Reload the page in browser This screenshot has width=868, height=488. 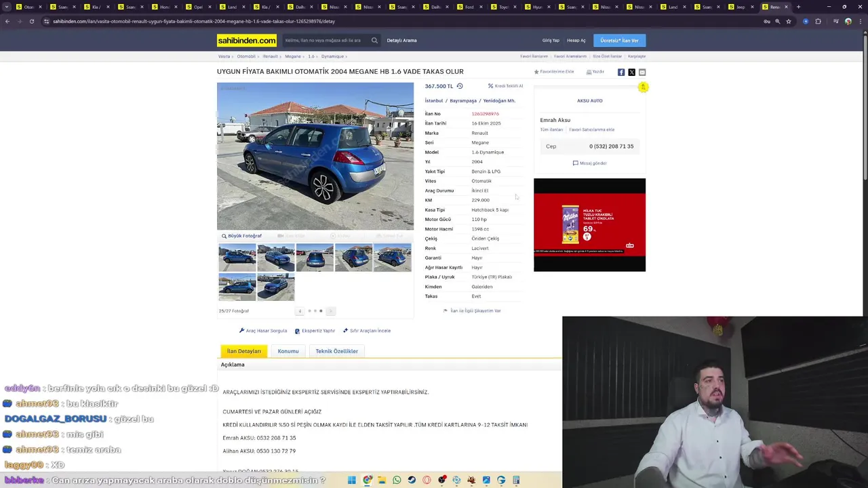click(31, 21)
